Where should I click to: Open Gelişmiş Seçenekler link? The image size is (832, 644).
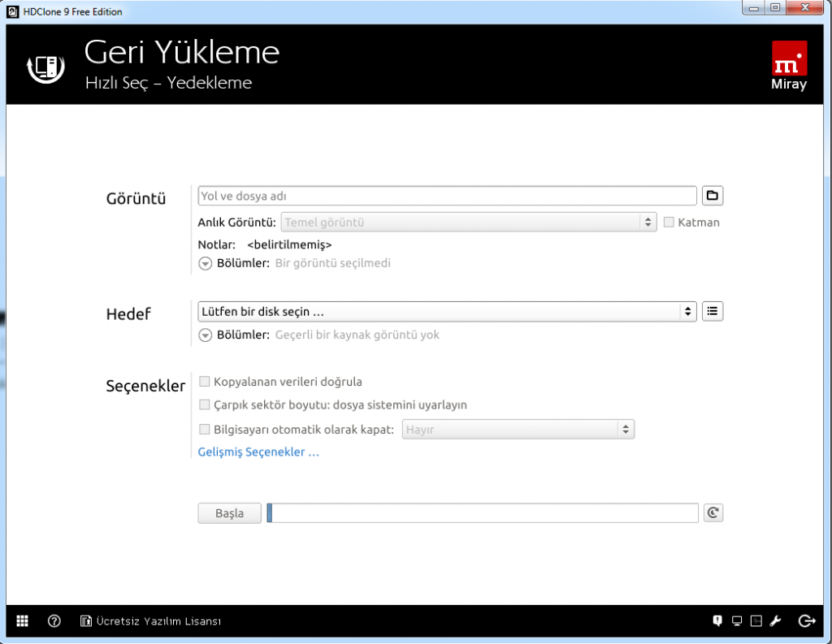pos(258,452)
